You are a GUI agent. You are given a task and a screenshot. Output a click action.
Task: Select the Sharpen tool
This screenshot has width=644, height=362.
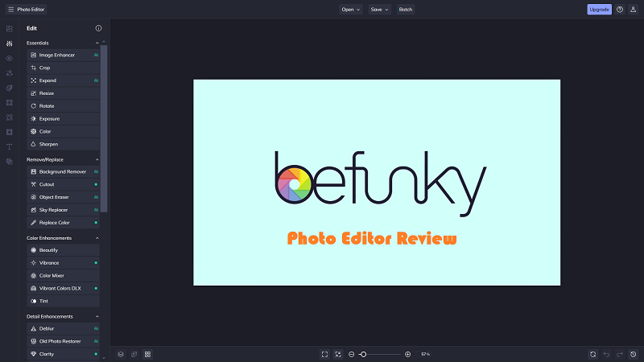(x=64, y=144)
